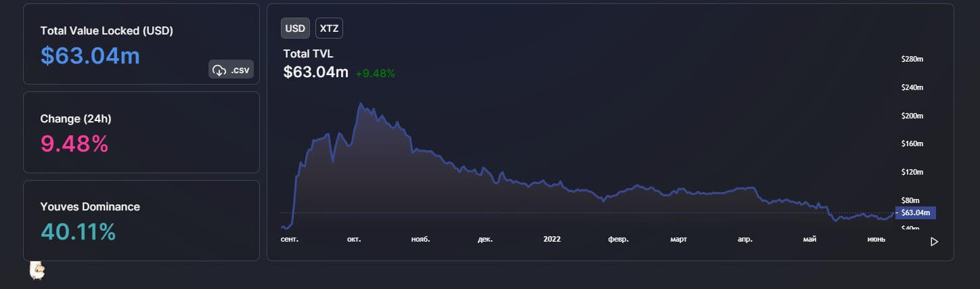The height and width of the screenshot is (289, 980).
Task: Click the blue $63.04m value in left card
Action: pyautogui.click(x=90, y=55)
